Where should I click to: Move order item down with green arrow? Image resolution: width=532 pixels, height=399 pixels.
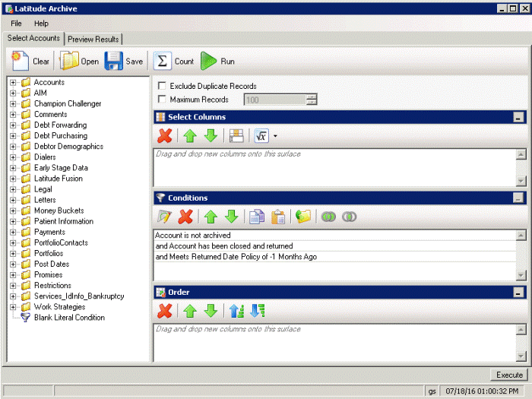point(211,311)
